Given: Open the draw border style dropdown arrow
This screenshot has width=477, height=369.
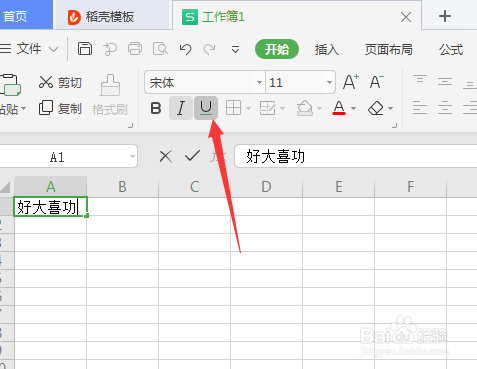Looking at the screenshot, I should (283, 108).
